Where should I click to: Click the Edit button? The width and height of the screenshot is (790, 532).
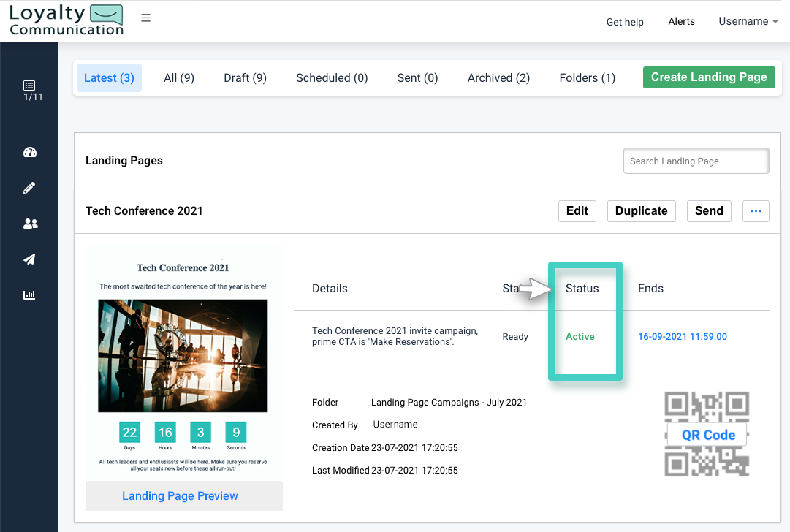[x=577, y=211]
